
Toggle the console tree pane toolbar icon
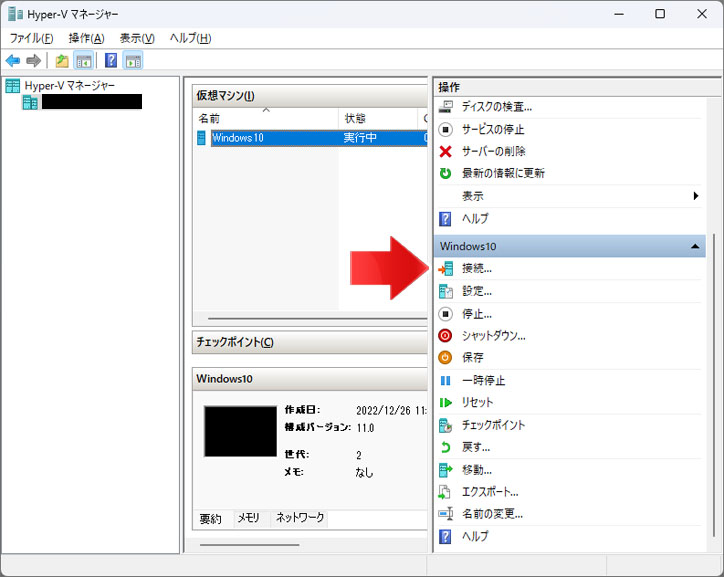84,60
